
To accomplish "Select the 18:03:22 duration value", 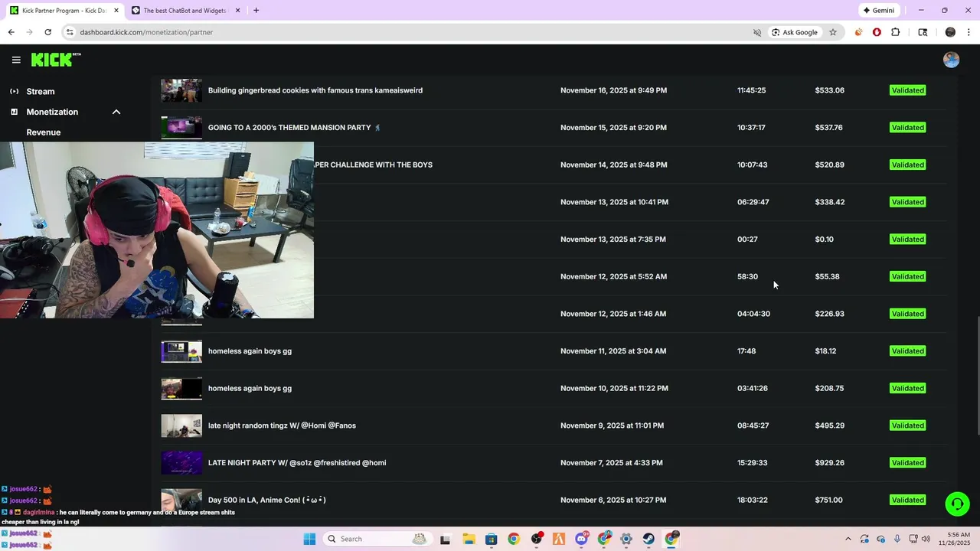I will [753, 500].
